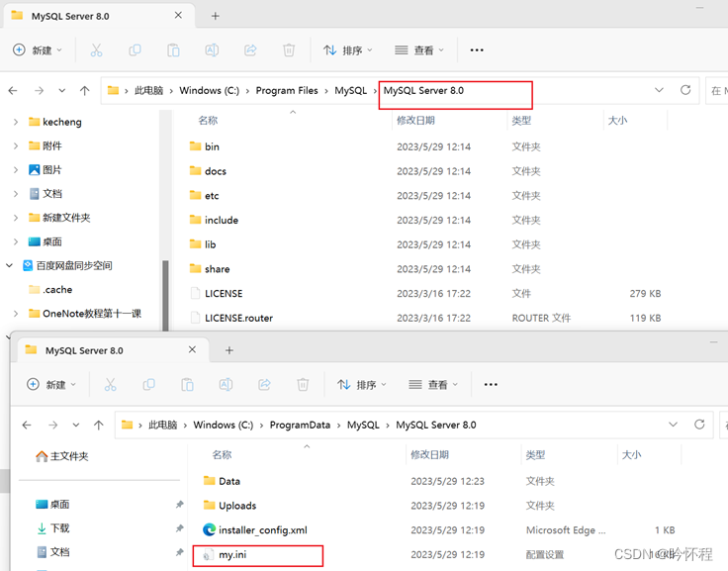Image resolution: width=728 pixels, height=571 pixels.
Task: Select the lower MySQL Server 8.0 tab
Action: pos(113,350)
